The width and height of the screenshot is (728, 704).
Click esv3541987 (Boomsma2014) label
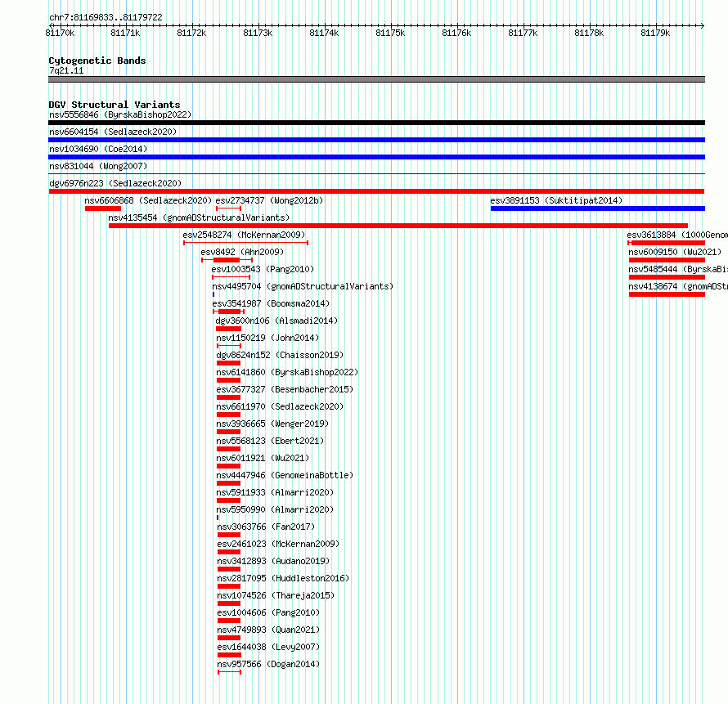pyautogui.click(x=271, y=303)
